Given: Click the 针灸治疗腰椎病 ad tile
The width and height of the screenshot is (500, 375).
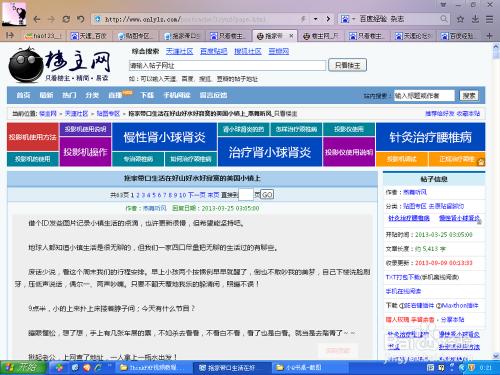Looking at the screenshot, I should pos(430,137).
